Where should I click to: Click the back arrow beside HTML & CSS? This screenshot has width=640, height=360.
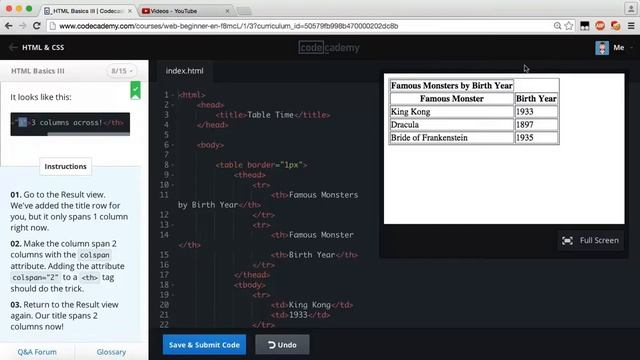13,47
